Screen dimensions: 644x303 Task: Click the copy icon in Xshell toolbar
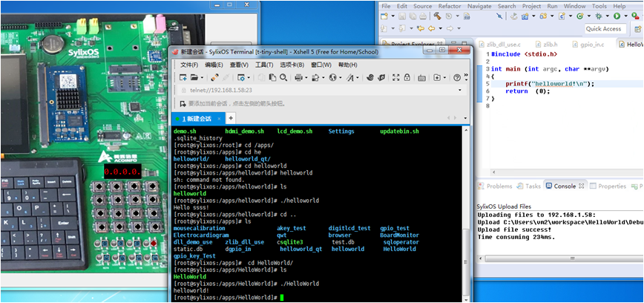pyautogui.click(x=261, y=77)
